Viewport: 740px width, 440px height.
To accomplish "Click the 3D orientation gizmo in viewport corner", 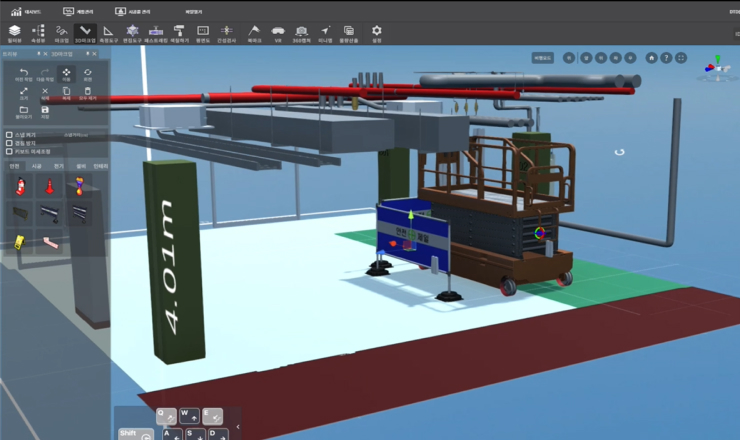I will click(716, 68).
